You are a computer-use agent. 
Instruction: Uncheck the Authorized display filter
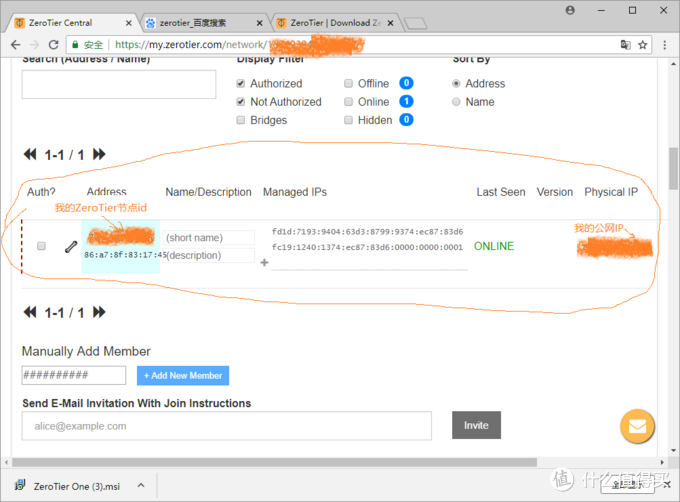[240, 84]
